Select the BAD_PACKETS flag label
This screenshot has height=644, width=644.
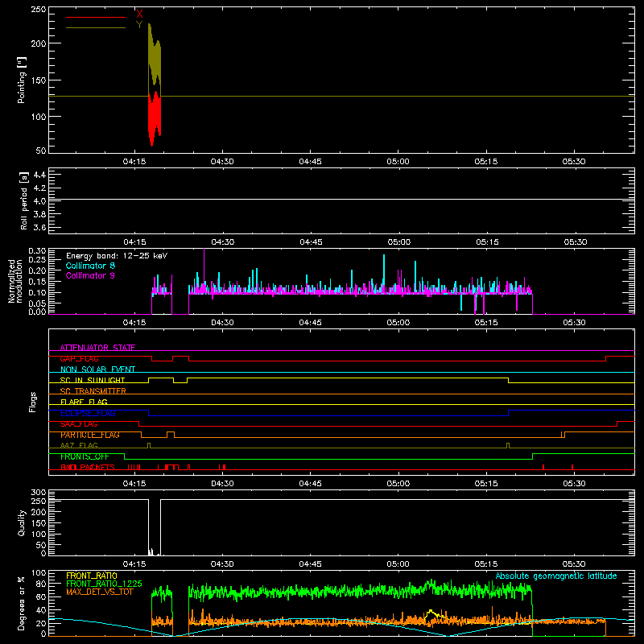88,468
